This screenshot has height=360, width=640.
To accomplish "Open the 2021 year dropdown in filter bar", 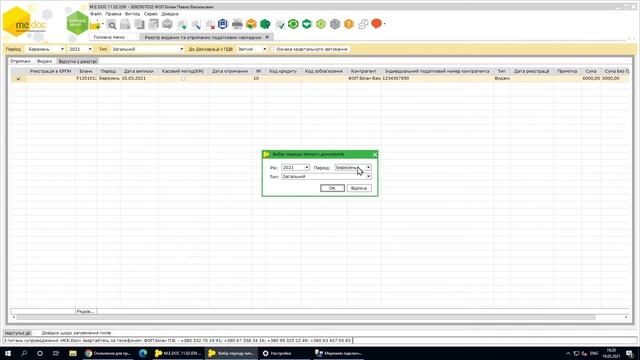I will 90,49.
